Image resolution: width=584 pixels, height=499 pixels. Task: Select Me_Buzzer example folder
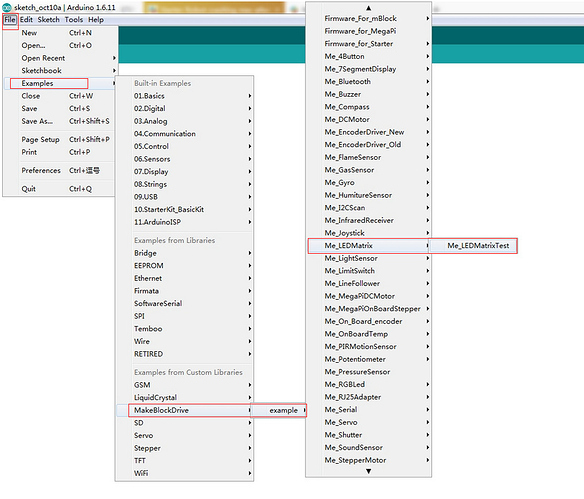point(369,95)
